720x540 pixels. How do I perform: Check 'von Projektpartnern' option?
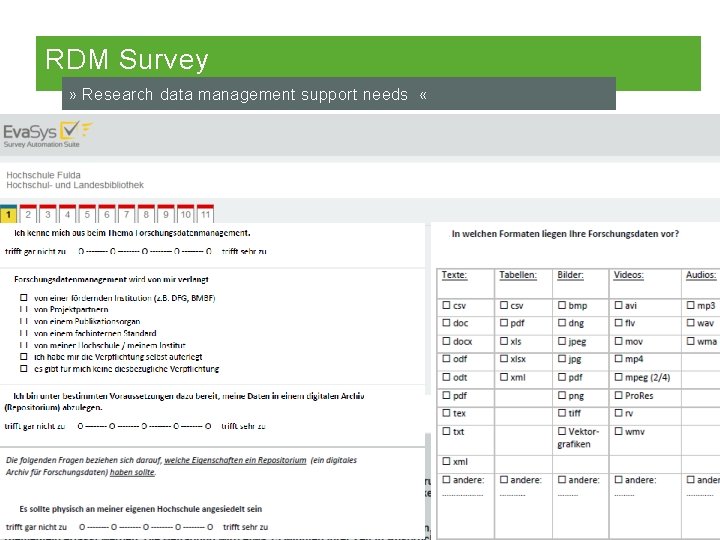click(x=23, y=309)
